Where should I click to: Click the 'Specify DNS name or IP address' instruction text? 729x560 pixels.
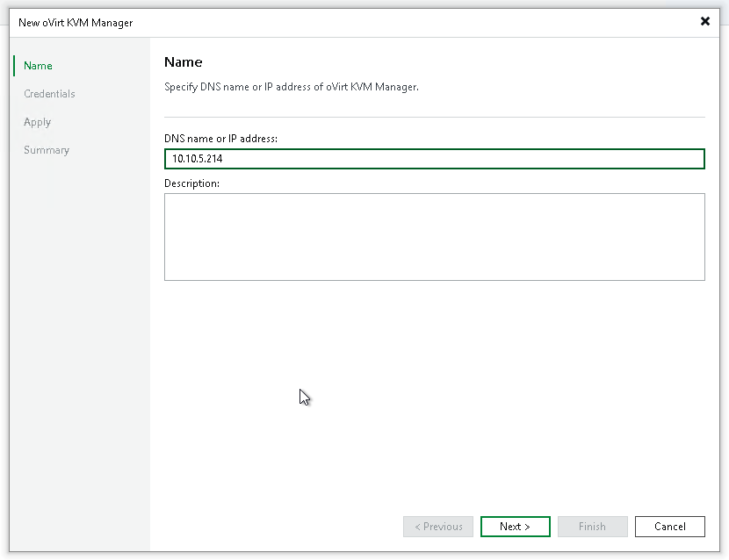[292, 88]
